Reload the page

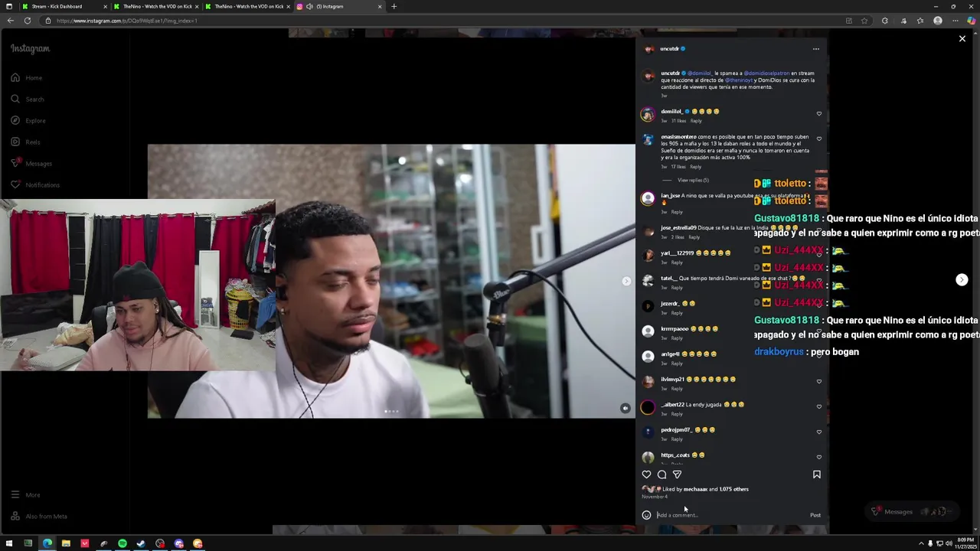click(x=28, y=21)
